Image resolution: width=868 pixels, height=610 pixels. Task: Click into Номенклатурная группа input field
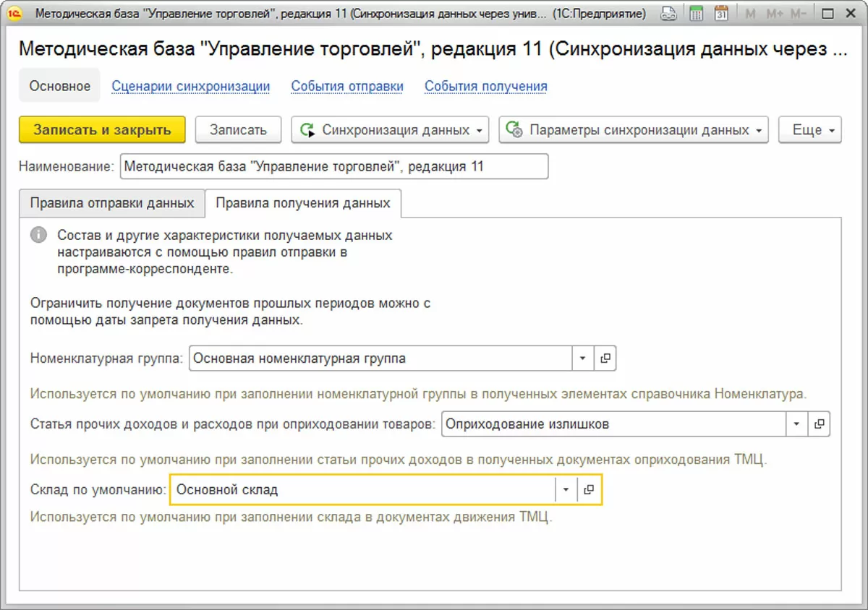tap(380, 358)
